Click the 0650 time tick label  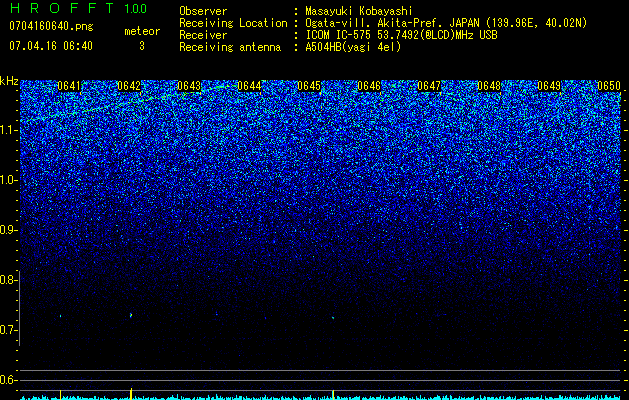[609, 86]
